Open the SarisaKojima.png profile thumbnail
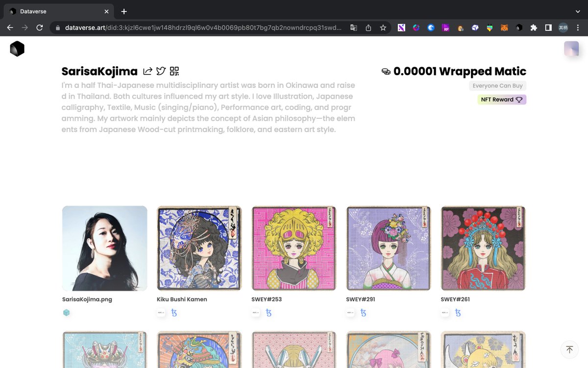This screenshot has height=368, width=588. (104, 248)
